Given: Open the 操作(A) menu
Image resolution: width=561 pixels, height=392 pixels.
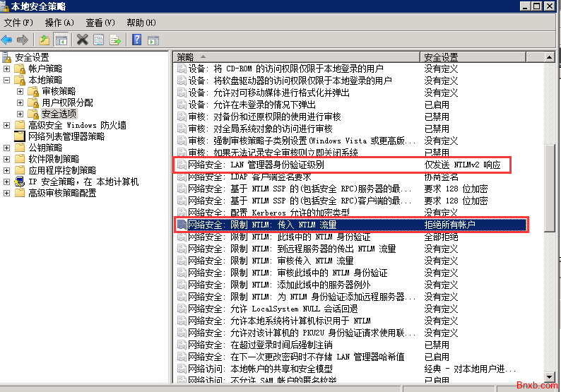Looking at the screenshot, I should (x=59, y=23).
